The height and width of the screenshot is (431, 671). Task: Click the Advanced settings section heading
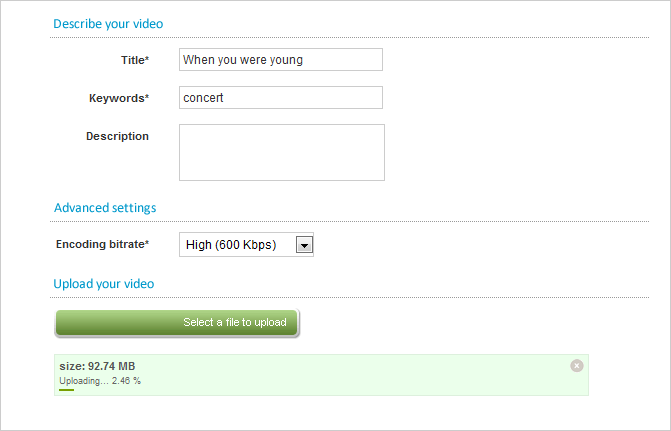coord(105,208)
